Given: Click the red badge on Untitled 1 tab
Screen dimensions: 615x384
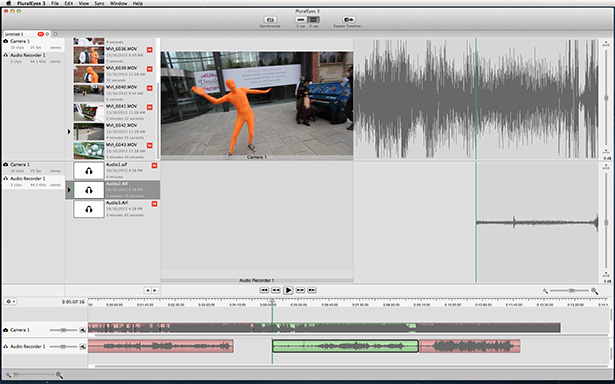Looking at the screenshot, I should [40, 34].
